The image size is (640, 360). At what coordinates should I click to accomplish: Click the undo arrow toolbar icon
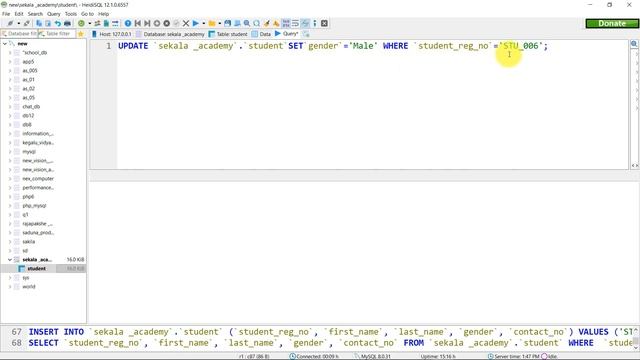pos(58,23)
